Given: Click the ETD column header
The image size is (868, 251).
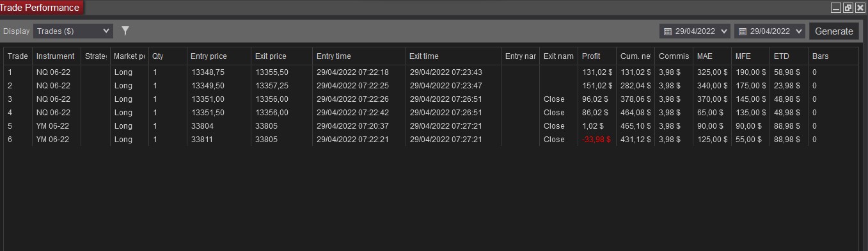Looking at the screenshot, I should pyautogui.click(x=789, y=56).
